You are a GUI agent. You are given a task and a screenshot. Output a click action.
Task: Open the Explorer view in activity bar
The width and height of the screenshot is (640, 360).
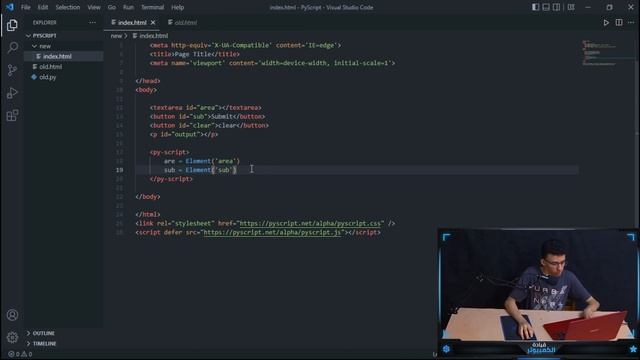coord(12,25)
